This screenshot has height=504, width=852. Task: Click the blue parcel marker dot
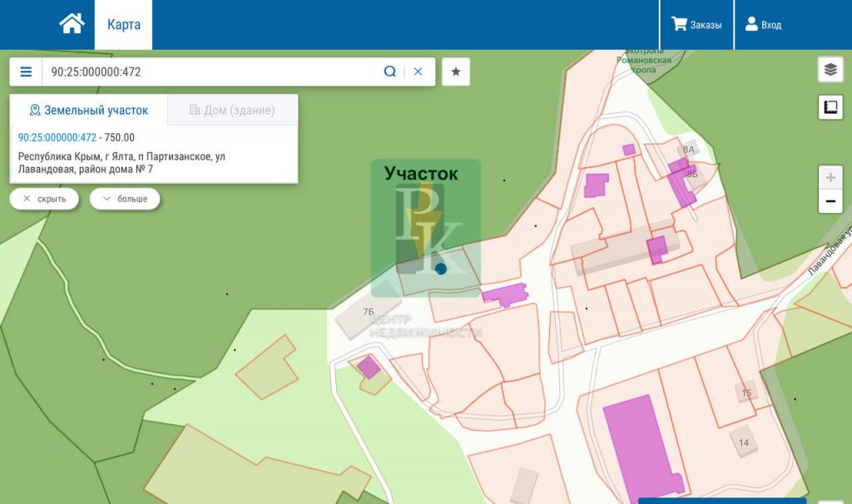pyautogui.click(x=441, y=269)
